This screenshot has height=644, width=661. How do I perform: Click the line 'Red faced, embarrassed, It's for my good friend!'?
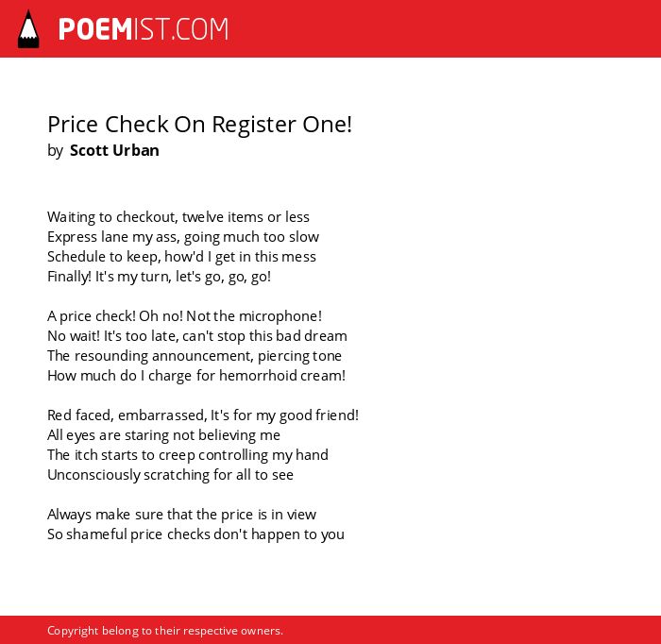point(203,415)
